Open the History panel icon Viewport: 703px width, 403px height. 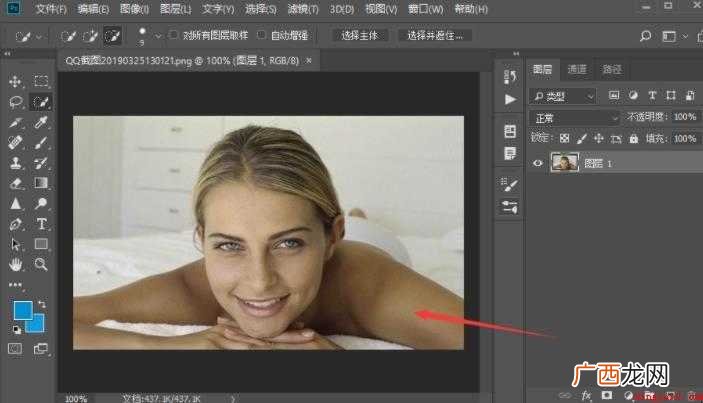pos(510,77)
